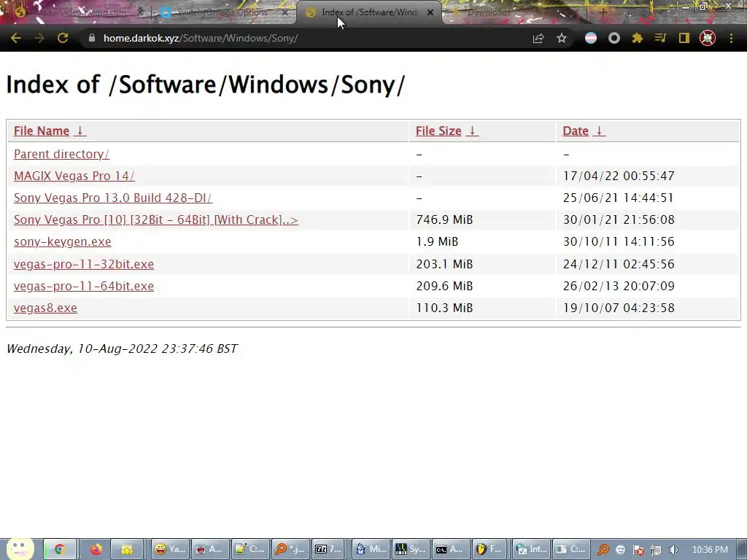Bookmark this page with the star icon
This screenshot has height=560, width=747.
tap(562, 38)
